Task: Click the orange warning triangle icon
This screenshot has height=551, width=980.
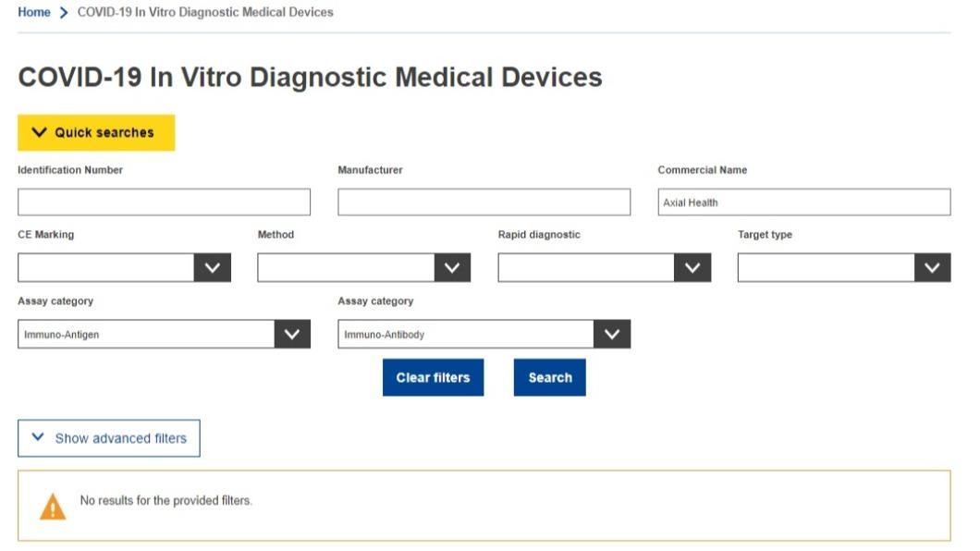Action: tap(53, 507)
